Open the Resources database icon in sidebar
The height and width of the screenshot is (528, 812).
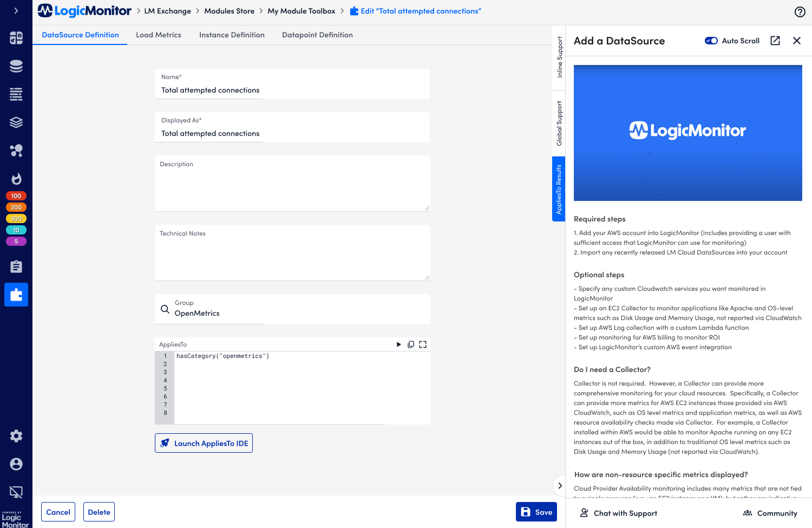point(16,66)
